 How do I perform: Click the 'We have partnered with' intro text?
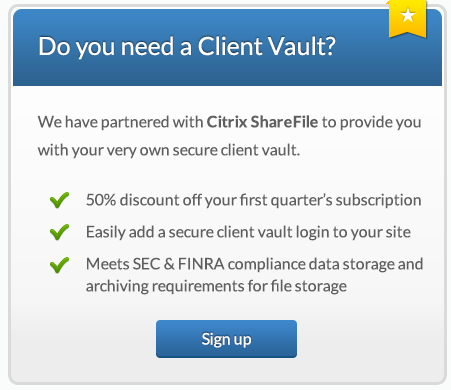[x=121, y=122]
